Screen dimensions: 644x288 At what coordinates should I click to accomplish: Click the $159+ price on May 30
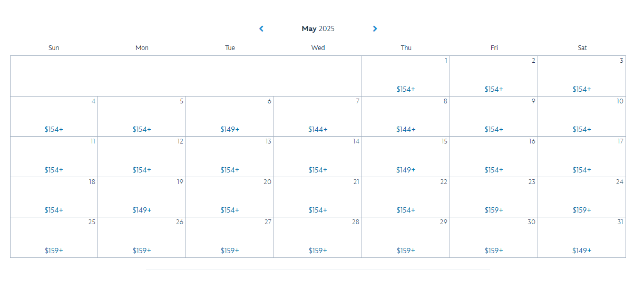tap(494, 251)
